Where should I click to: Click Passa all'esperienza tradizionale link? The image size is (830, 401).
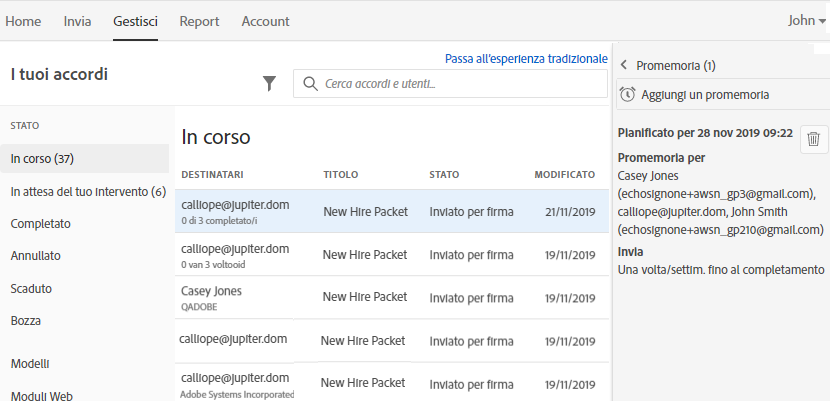tap(526, 59)
